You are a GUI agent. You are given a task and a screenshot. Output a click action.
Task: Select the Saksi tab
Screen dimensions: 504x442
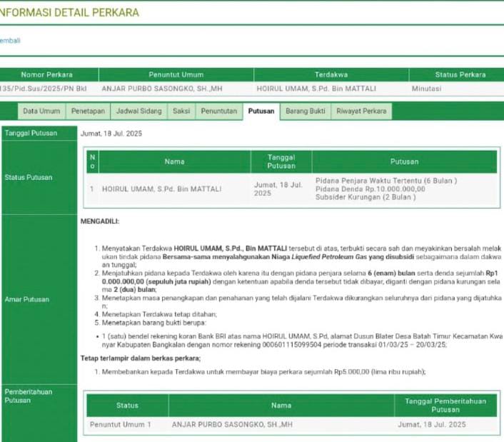(x=181, y=111)
